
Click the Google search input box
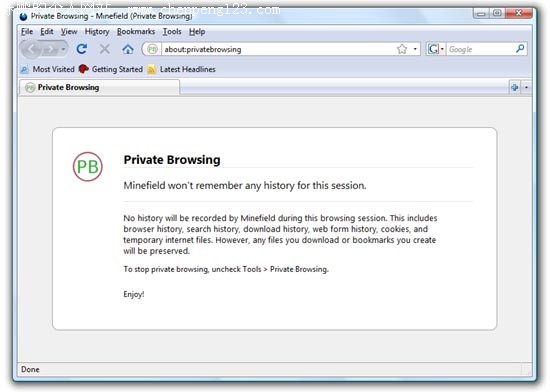[481, 49]
